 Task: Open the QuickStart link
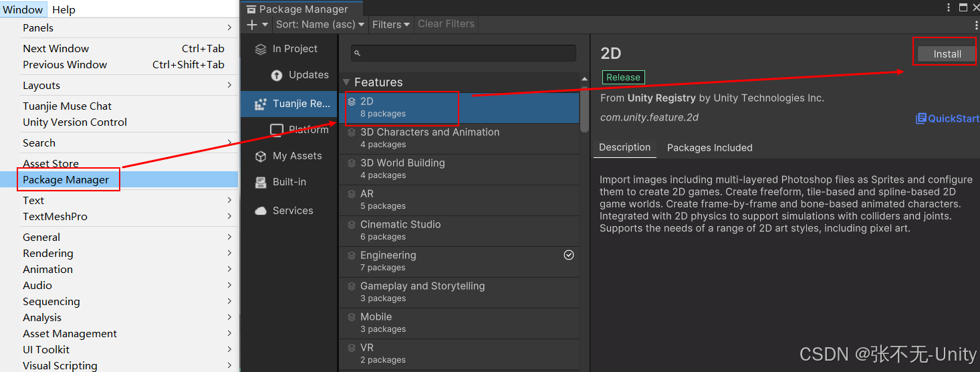pyautogui.click(x=947, y=118)
